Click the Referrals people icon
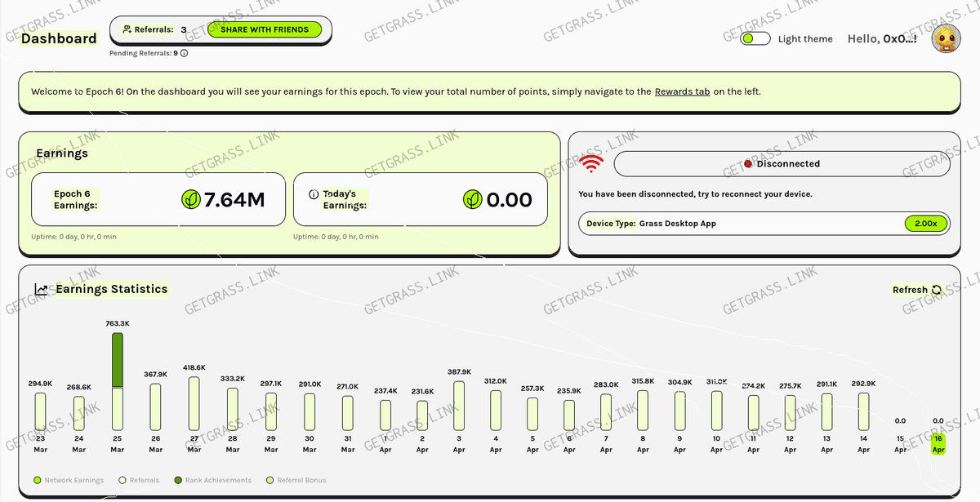Viewport: 980px width, 502px height. 127,29
